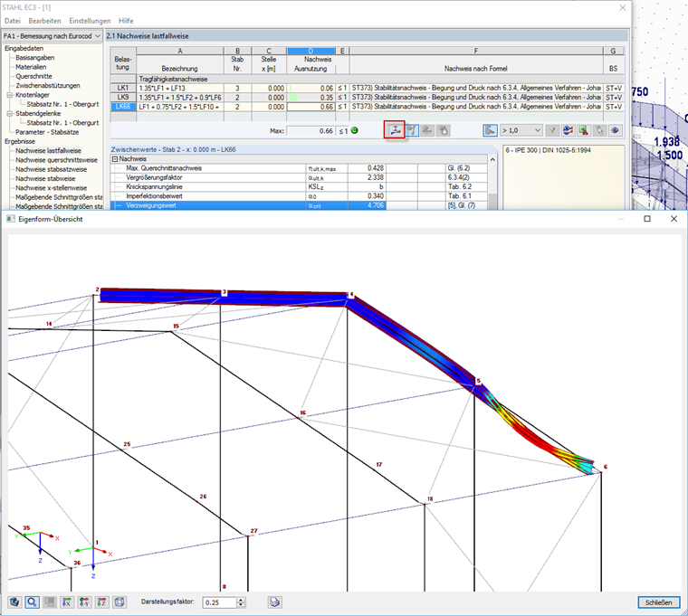The height and width of the screenshot is (616, 688).
Task: Click Vergrößerungsfaktor row value 2.338
Action: [x=367, y=177]
